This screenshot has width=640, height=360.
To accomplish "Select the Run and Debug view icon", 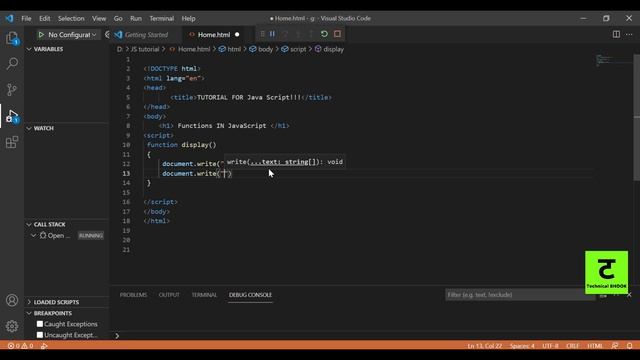I will click(x=12, y=116).
